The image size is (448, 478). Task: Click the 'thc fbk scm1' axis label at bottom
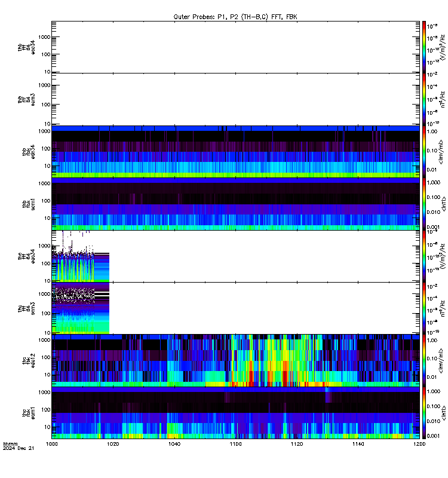coord(28,413)
